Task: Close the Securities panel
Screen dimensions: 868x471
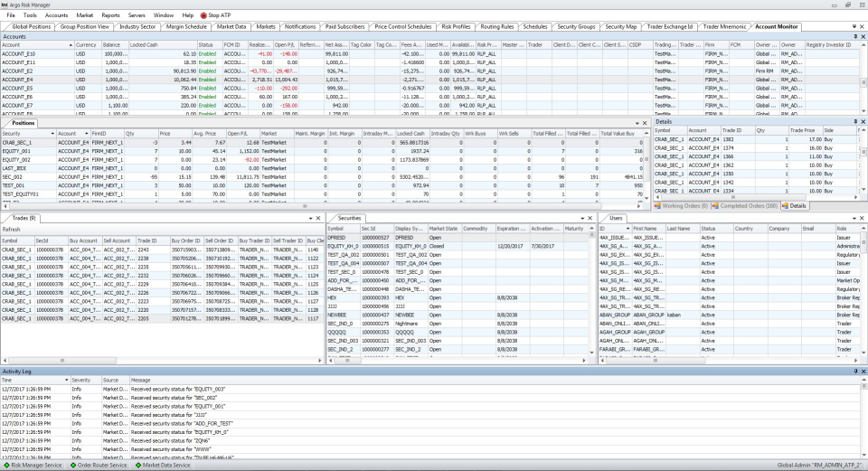Action: 590,218
